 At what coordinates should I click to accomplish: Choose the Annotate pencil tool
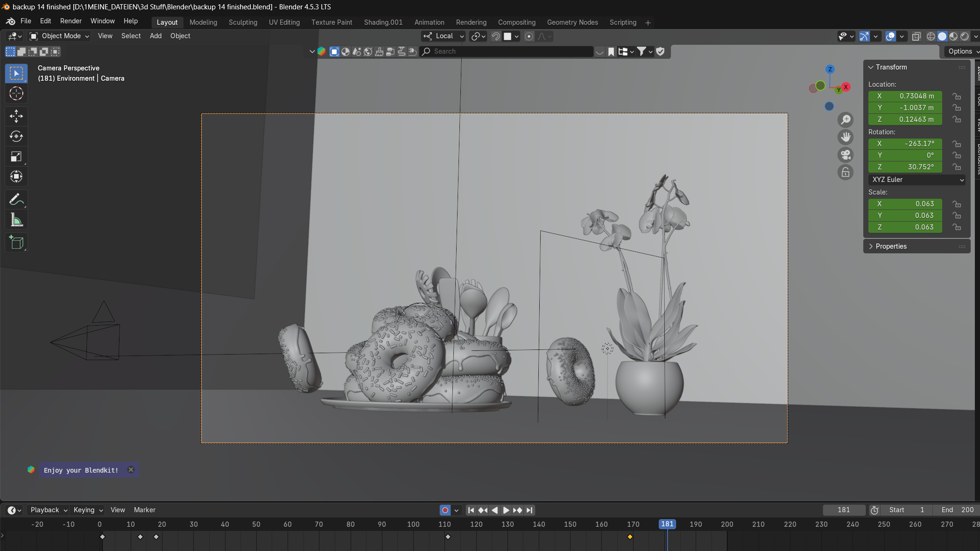coord(16,199)
